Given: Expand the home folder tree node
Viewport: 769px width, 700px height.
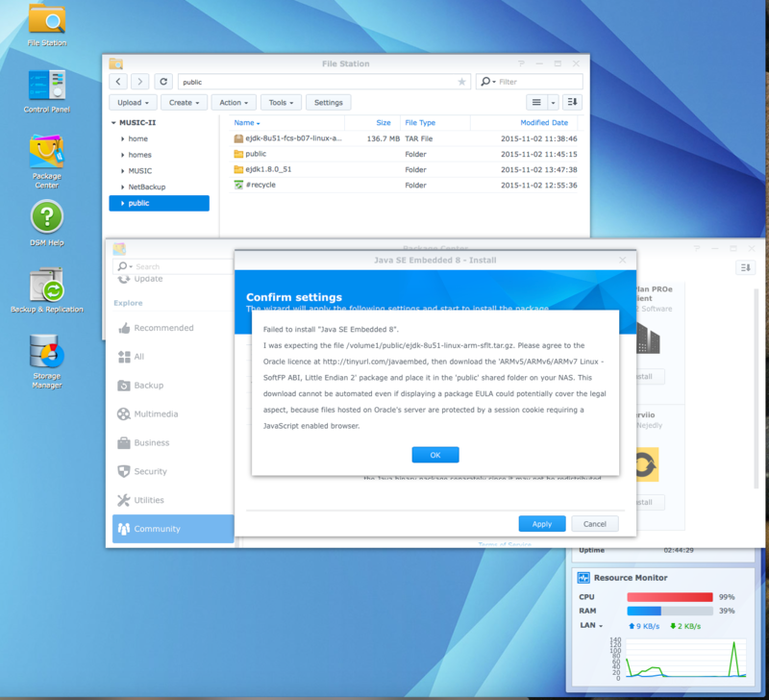Looking at the screenshot, I should click(122, 138).
